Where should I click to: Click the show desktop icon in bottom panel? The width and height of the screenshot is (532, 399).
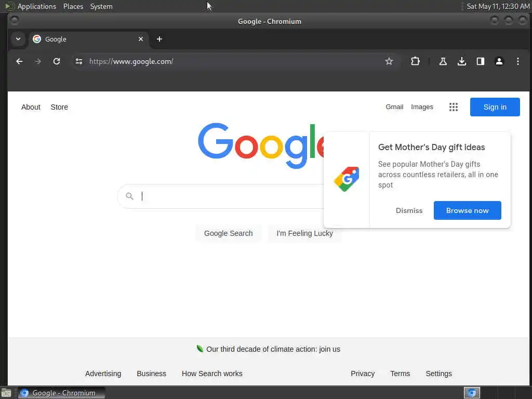[6, 393]
